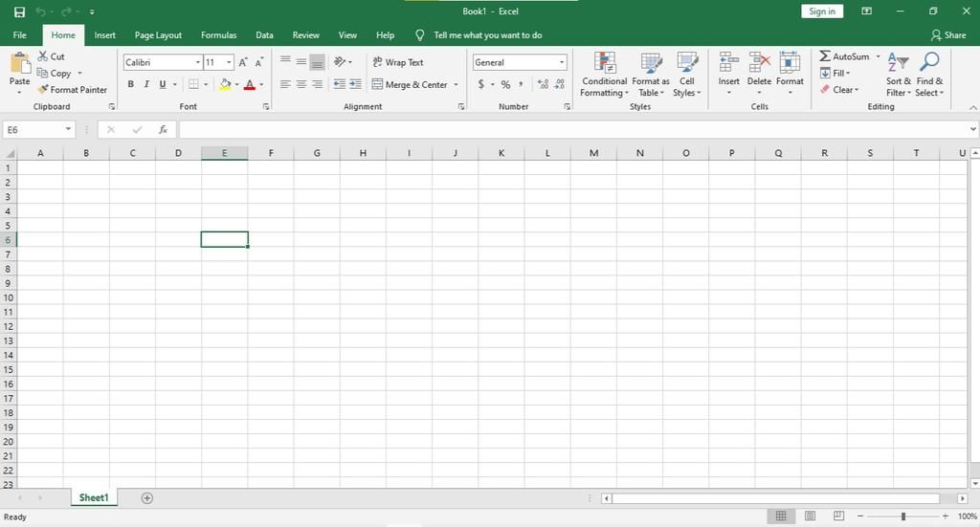The width and height of the screenshot is (980, 527).
Task: Click the Sort & Filter button
Action: pyautogui.click(x=898, y=75)
